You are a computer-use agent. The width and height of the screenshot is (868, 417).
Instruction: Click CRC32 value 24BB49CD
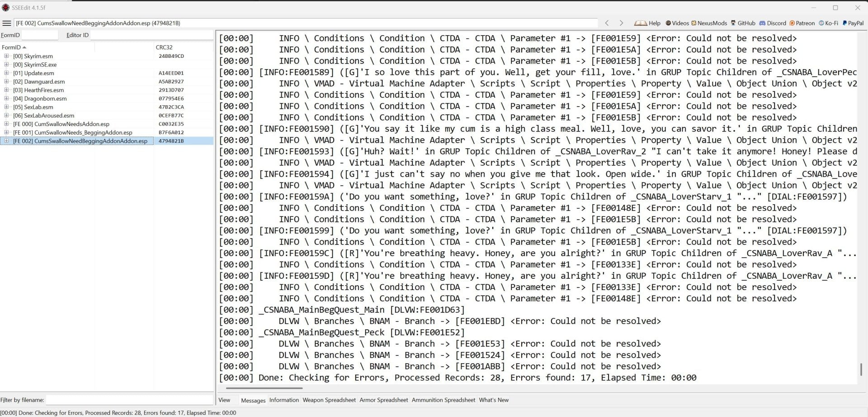[x=171, y=56]
